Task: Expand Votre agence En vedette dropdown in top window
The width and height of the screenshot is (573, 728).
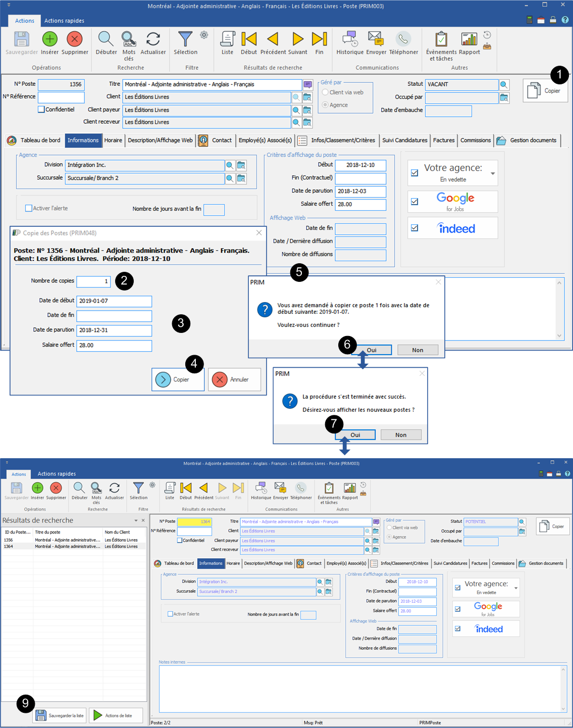Action: [493, 173]
